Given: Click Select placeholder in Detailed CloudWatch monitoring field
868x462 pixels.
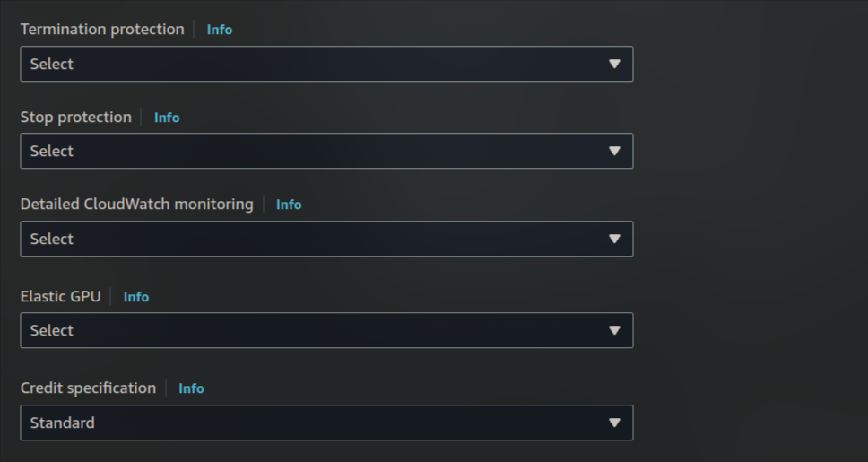Looking at the screenshot, I should tap(52, 239).
